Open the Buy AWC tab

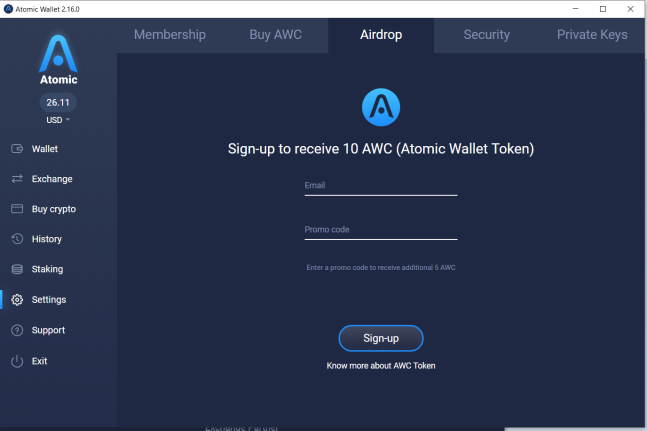click(276, 35)
